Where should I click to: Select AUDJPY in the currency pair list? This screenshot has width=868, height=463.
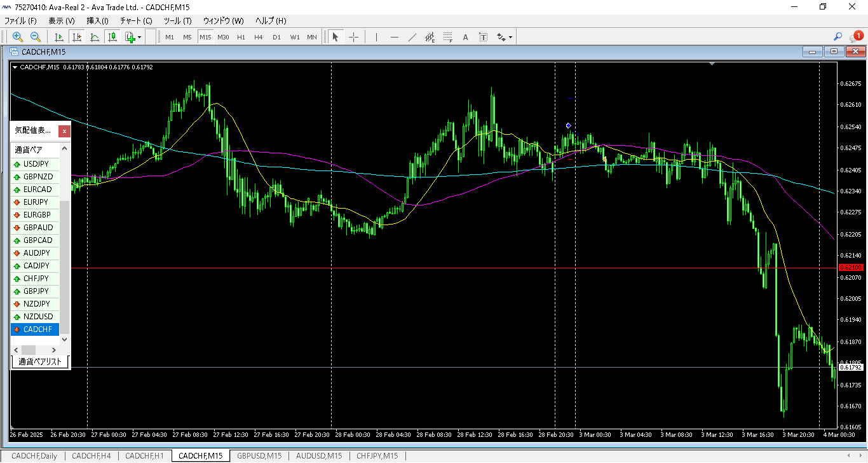(36, 253)
